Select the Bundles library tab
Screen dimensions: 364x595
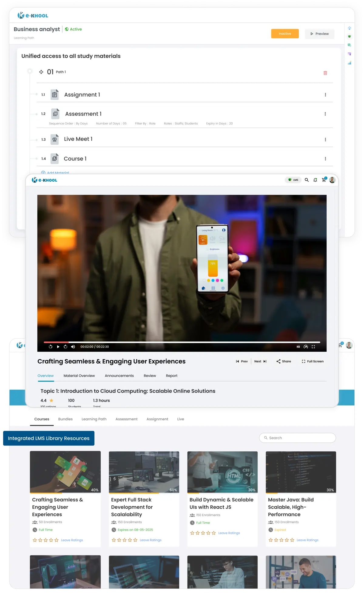click(66, 419)
